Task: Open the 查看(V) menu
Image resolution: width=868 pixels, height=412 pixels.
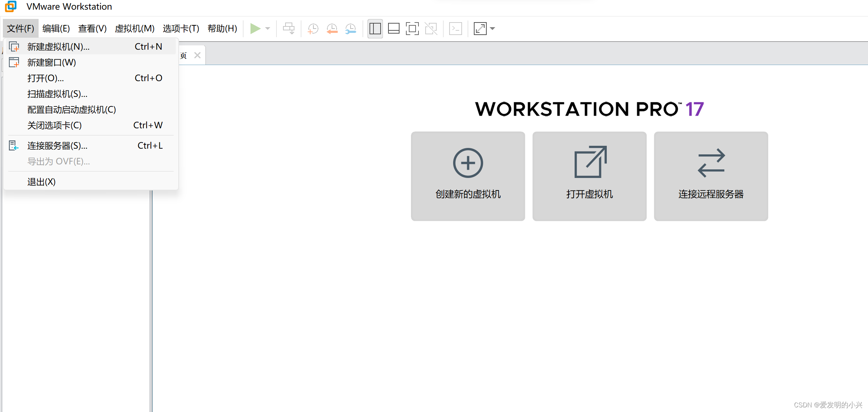Action: 92,29
